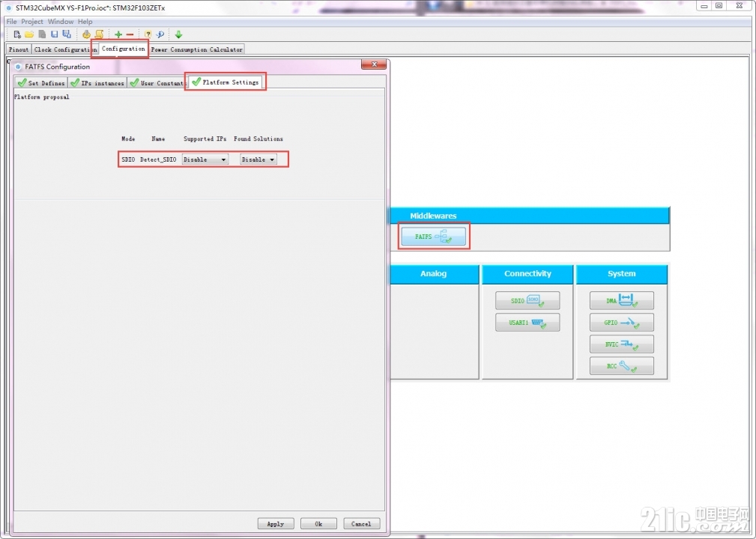
Task: Click the Mode column header
Action: [x=128, y=138]
